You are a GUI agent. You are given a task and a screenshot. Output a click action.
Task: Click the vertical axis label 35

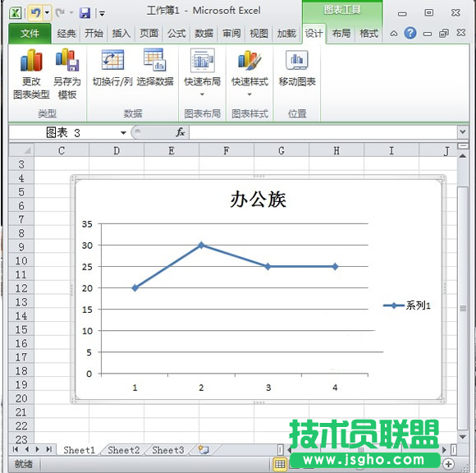(87, 224)
